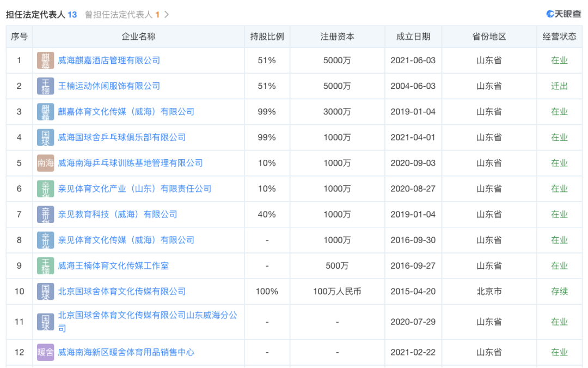The width and height of the screenshot is (588, 368).
Task: Open 亲见教育科技（威海）有限公司 link
Action: 118,214
